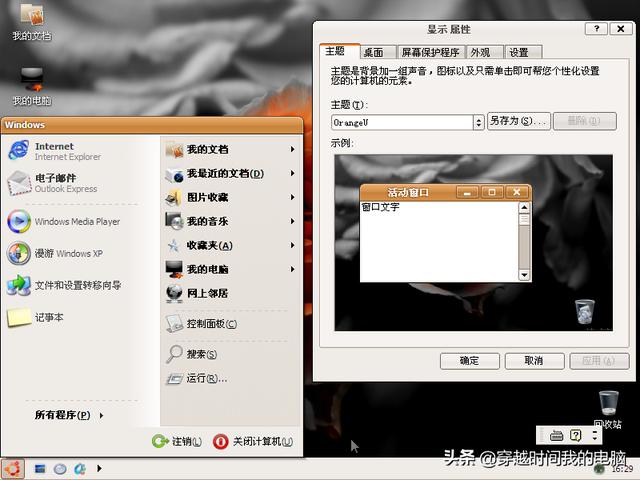This screenshot has height=480, width=640.
Task: Open the Recycle Bin on desktop
Action: point(608,409)
